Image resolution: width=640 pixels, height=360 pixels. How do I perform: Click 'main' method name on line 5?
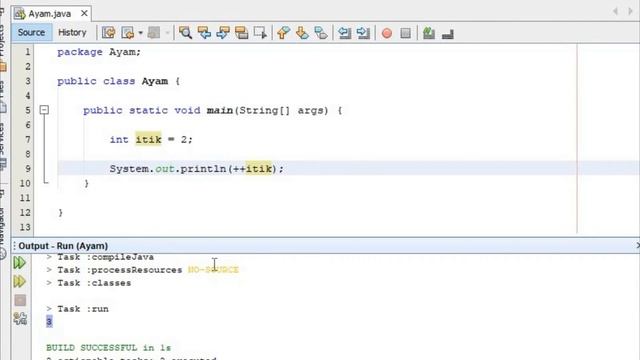220,111
